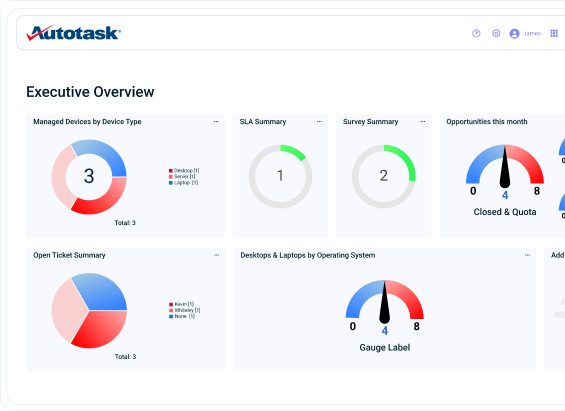Open the Survey Summary widget menu
Viewport: 565px width, 411px height.
[x=423, y=122]
